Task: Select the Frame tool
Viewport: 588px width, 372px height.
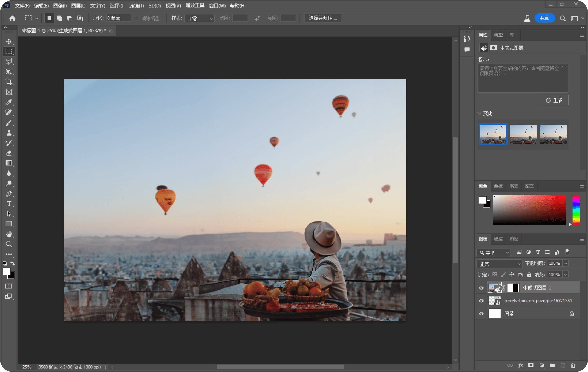Action: click(9, 92)
